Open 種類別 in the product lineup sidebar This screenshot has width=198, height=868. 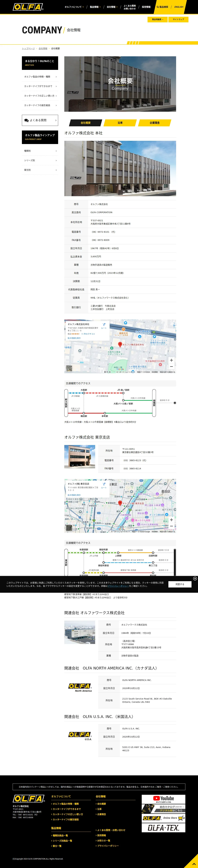(x=40, y=151)
